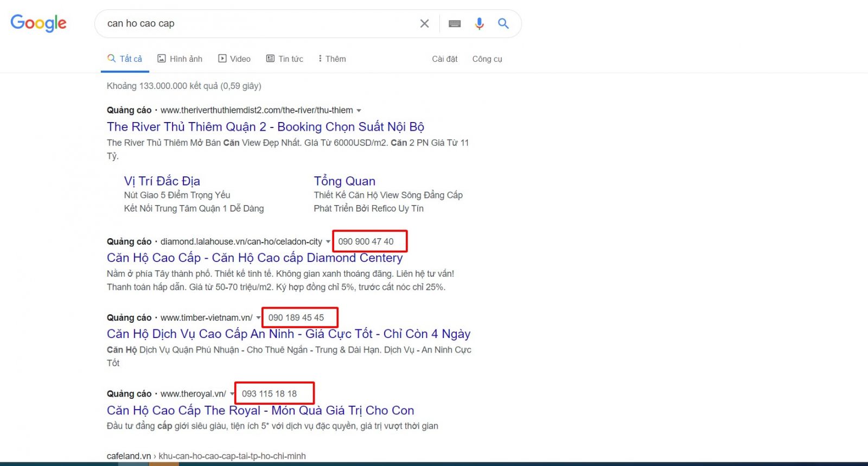
Task: Click the 'Thiết Kế Căn Hộ View Sông Đẳng Cấp' text
Action: 388,195
